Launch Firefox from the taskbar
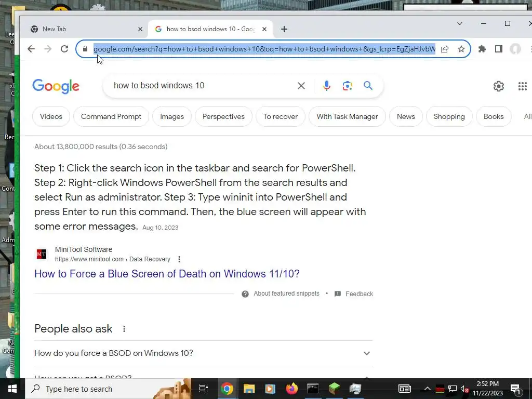532x399 pixels. (291, 389)
